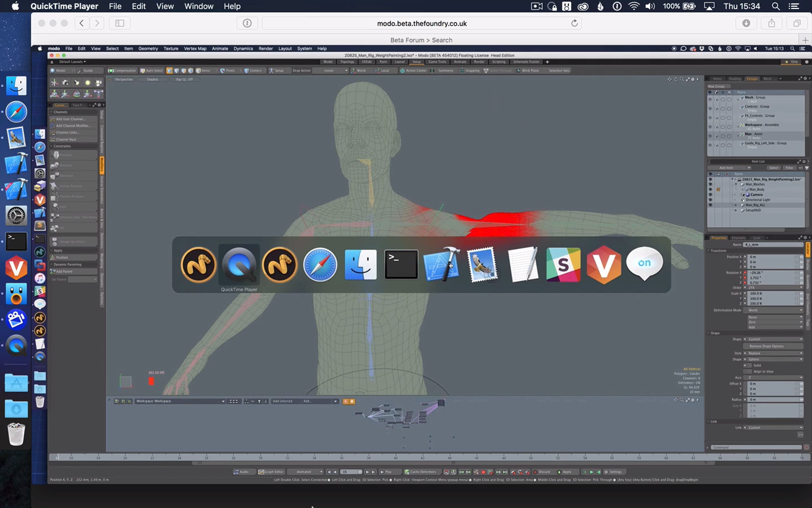This screenshot has height=508, width=812.
Task: Click Remove Shape Options
Action: tap(773, 346)
